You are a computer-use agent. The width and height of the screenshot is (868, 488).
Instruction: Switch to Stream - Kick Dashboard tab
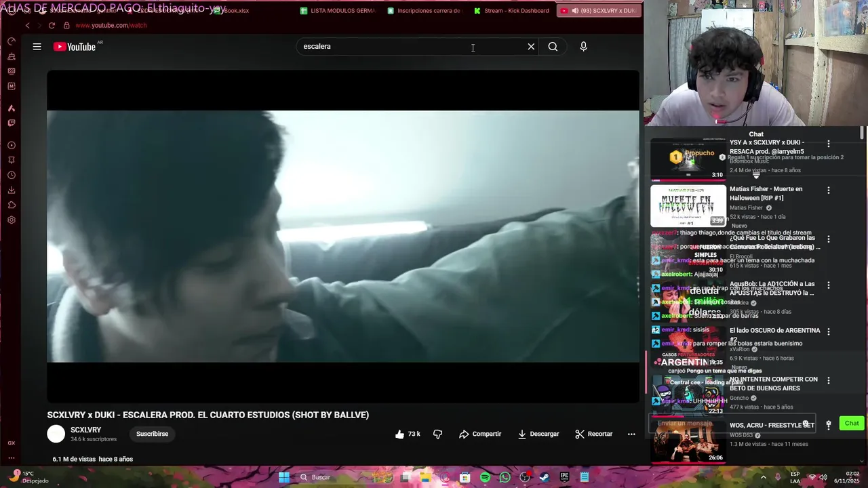(511, 11)
